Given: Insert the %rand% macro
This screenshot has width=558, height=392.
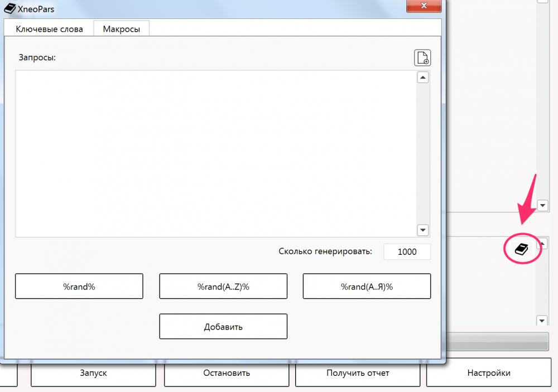Looking at the screenshot, I should [x=79, y=287].
